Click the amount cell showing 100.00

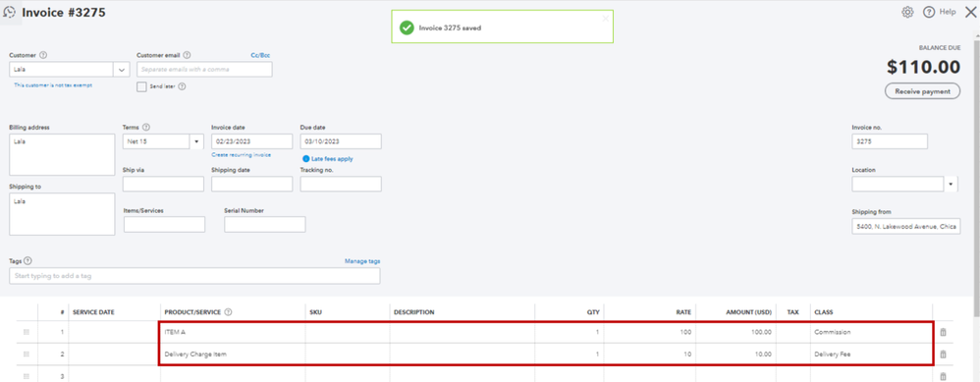tap(736, 332)
